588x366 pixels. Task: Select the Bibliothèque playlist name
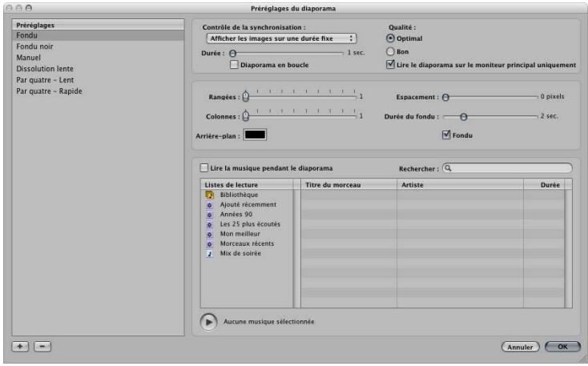coord(239,195)
